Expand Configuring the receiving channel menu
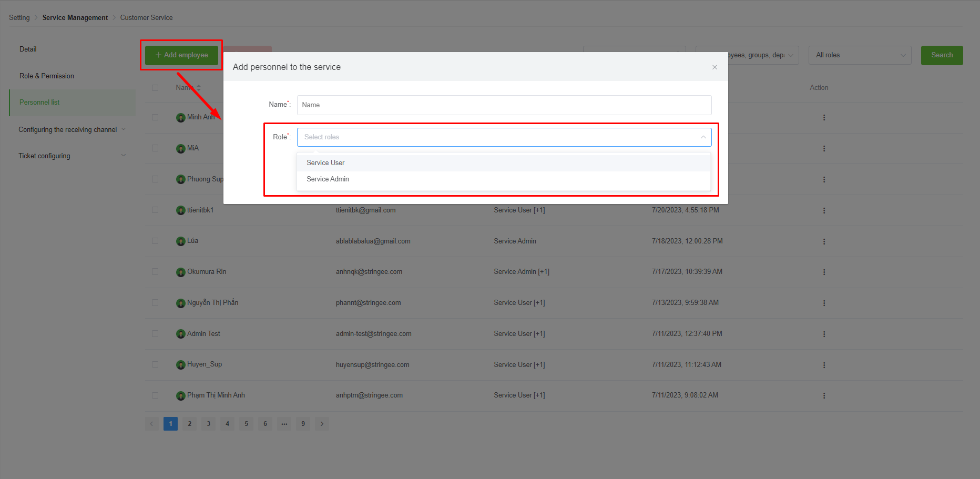 pyautogui.click(x=72, y=129)
